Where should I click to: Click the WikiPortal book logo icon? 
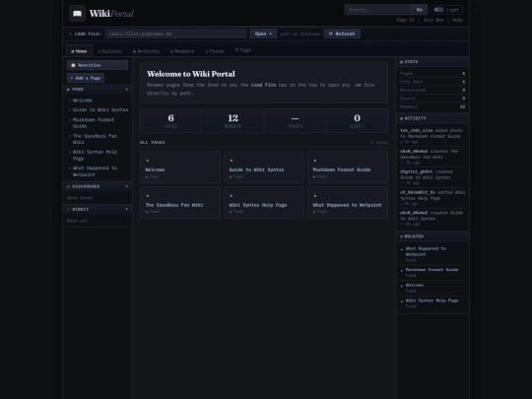point(78,14)
